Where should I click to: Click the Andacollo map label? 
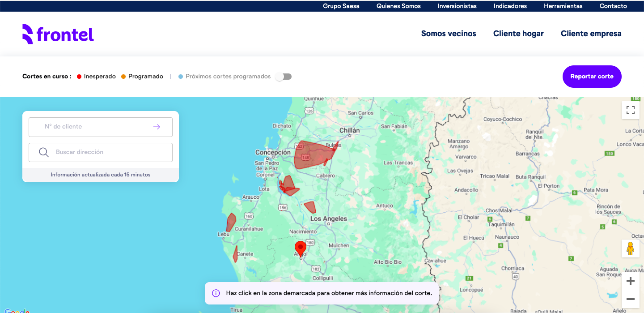pyautogui.click(x=466, y=190)
